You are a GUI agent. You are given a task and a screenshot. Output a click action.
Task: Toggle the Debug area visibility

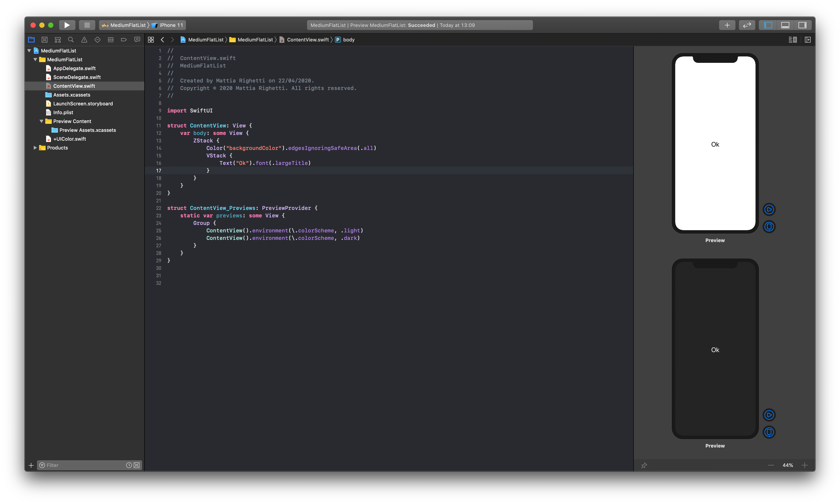[x=786, y=25]
